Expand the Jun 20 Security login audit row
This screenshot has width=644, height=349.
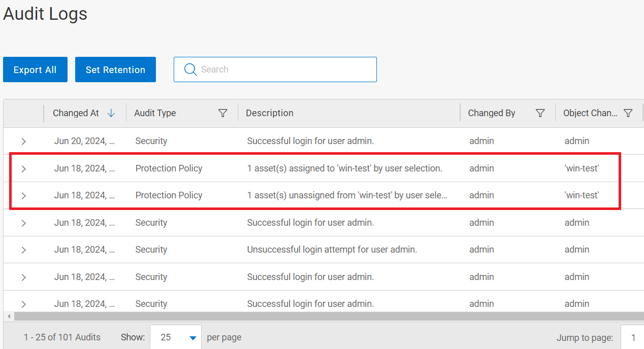(x=23, y=141)
